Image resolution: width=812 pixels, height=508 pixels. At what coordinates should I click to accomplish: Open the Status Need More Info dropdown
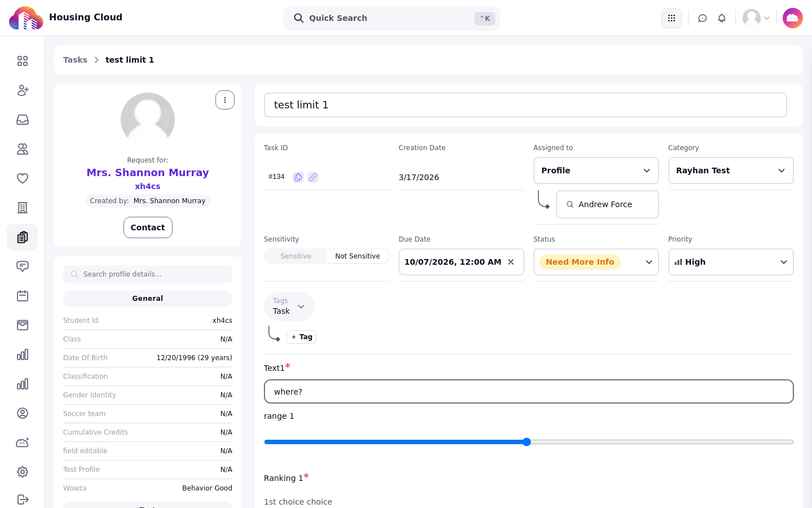pos(596,262)
